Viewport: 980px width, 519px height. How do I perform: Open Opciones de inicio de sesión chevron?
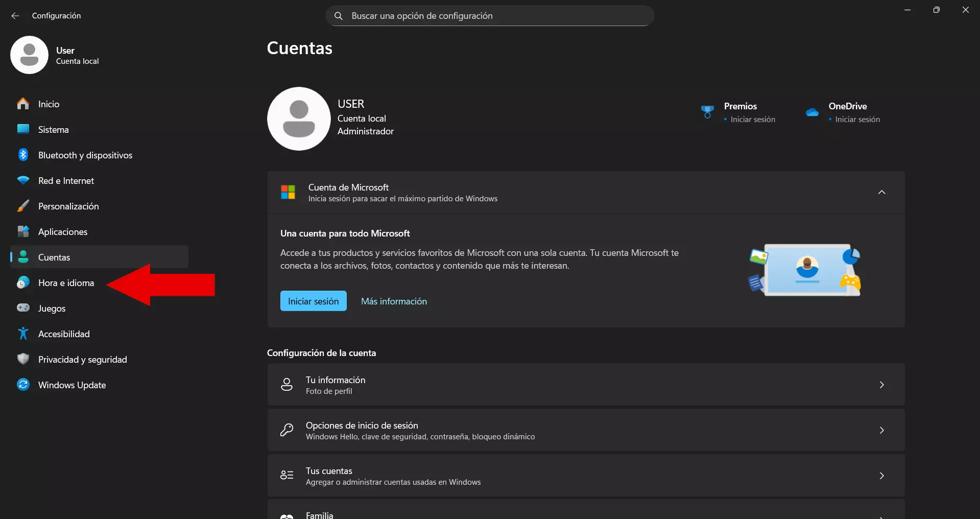(x=881, y=430)
